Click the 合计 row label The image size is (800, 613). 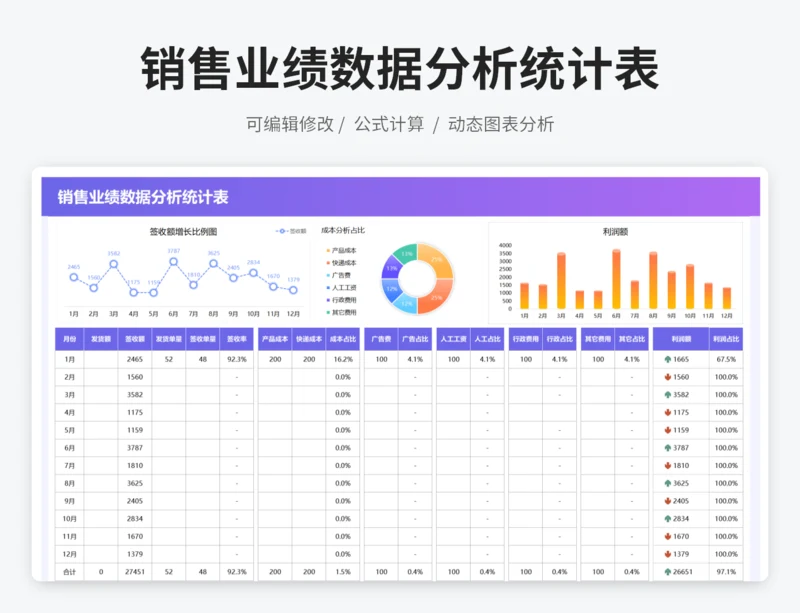click(69, 572)
